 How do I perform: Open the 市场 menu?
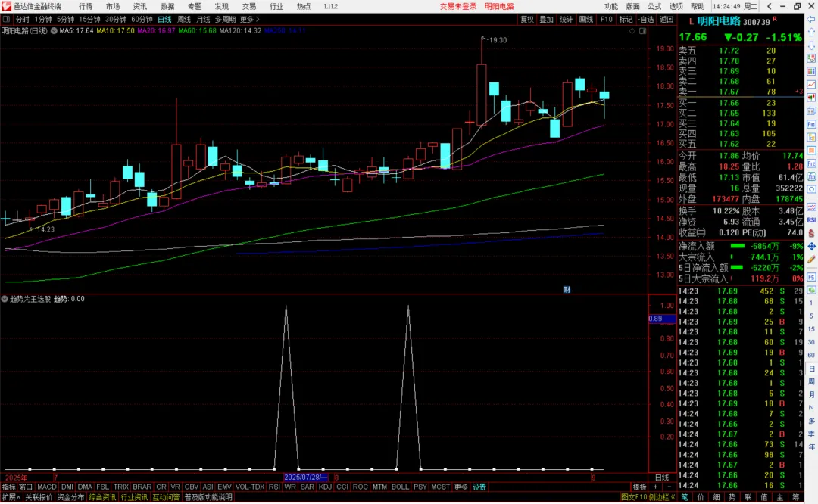pos(113,6)
